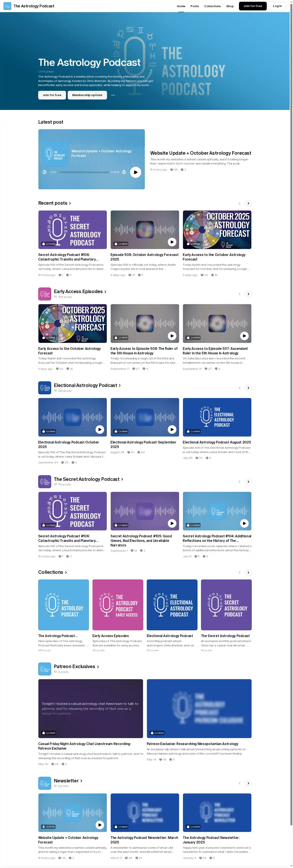Open the Early Access Episodes pink collection thumbnail

[x=118, y=605]
